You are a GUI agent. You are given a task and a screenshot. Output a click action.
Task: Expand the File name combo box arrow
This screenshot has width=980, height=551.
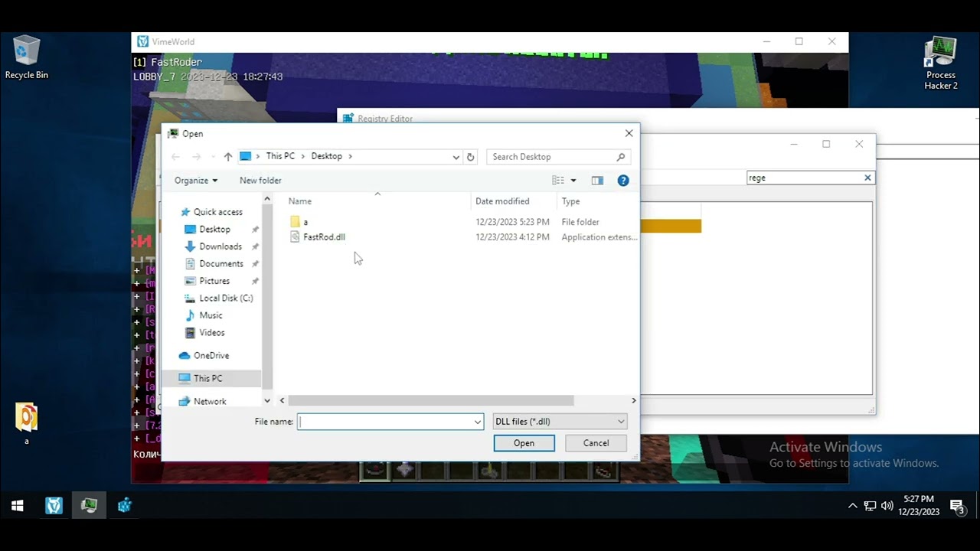478,422
